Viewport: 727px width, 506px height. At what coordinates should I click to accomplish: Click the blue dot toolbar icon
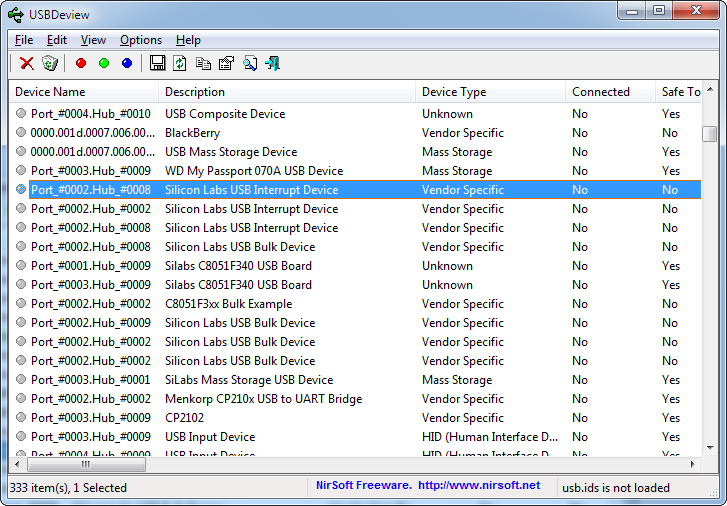coord(127,64)
